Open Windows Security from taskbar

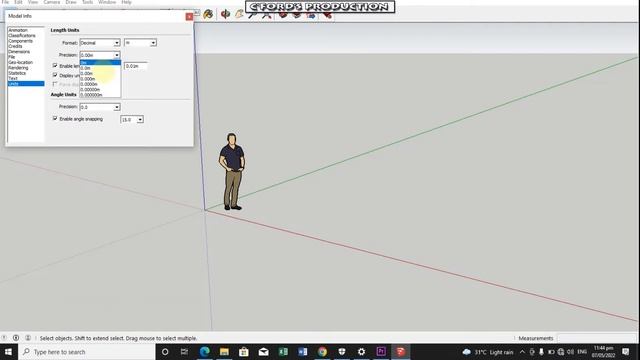coord(342,352)
